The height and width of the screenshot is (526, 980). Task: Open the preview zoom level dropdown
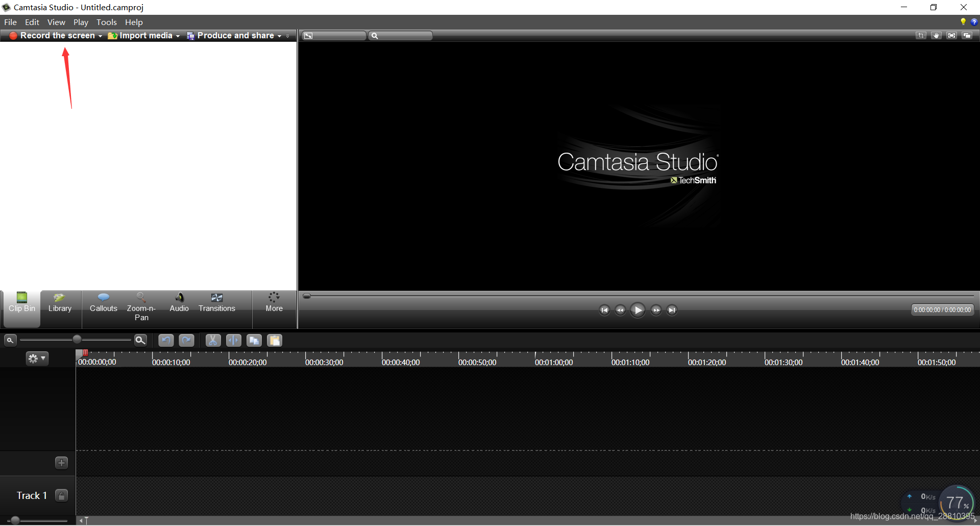(401, 36)
